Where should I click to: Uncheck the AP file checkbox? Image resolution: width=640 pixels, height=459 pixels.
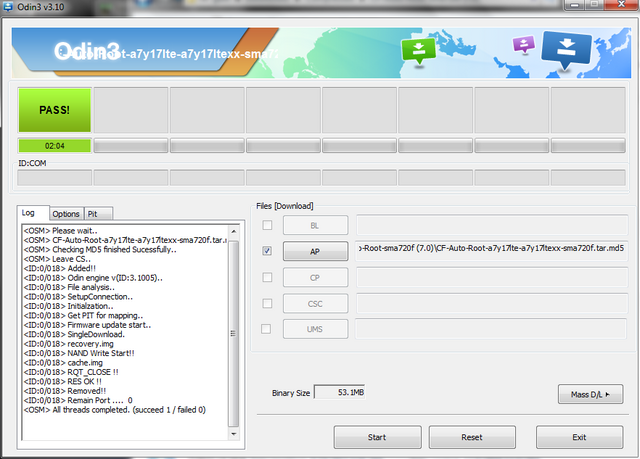267,251
